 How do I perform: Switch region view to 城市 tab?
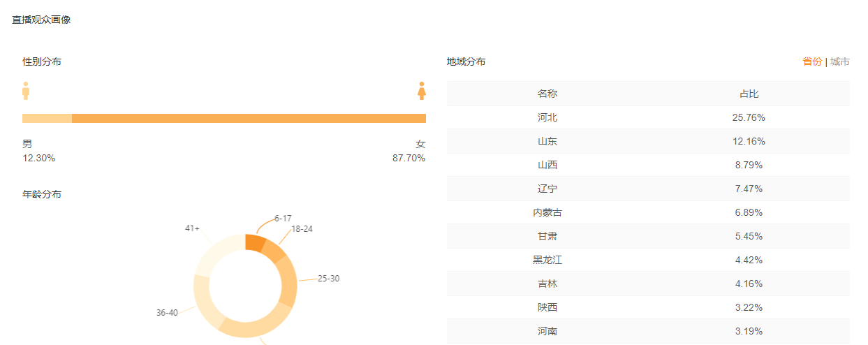tap(840, 61)
